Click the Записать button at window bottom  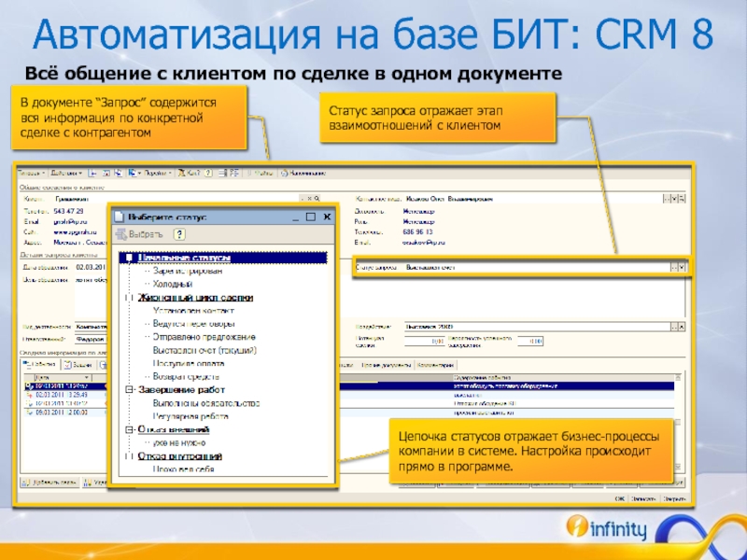point(643,499)
